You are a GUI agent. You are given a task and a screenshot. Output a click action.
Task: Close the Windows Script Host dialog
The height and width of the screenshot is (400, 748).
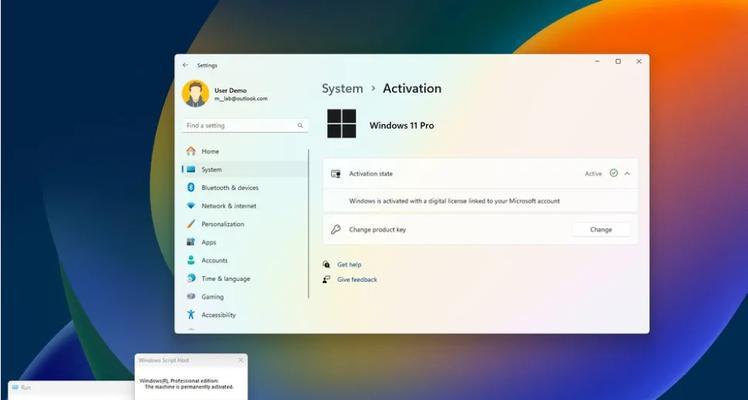pyautogui.click(x=240, y=360)
